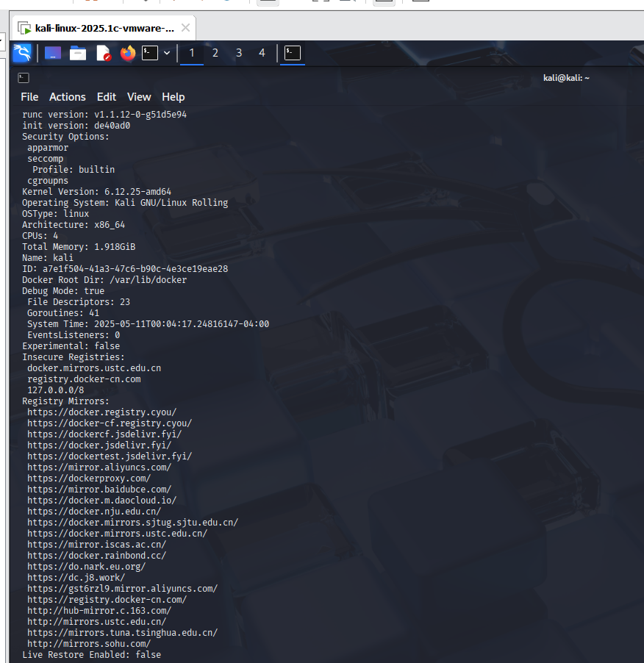
Task: Click the Name: kali line
Action: (x=48, y=258)
